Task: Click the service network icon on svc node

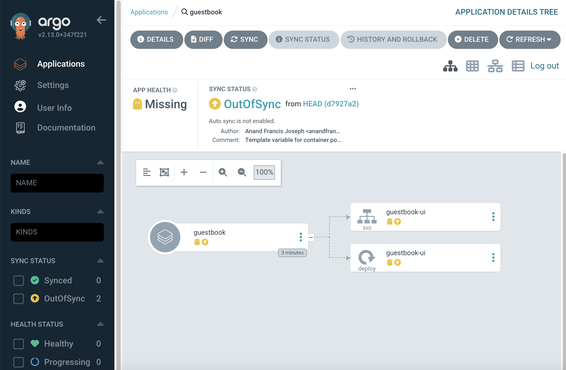Action: tap(367, 216)
